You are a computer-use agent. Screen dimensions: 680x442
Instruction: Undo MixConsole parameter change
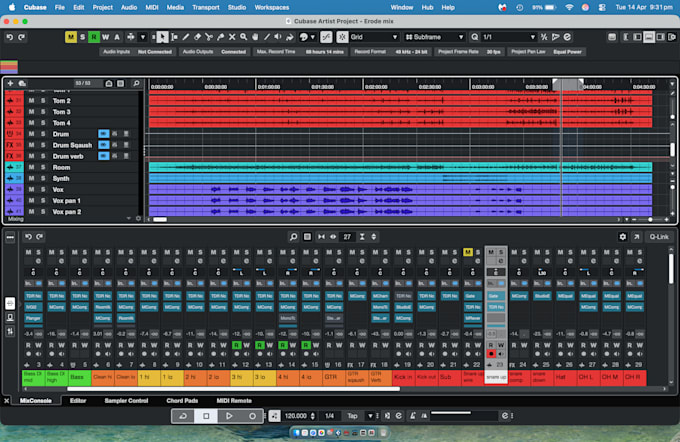coord(28,237)
